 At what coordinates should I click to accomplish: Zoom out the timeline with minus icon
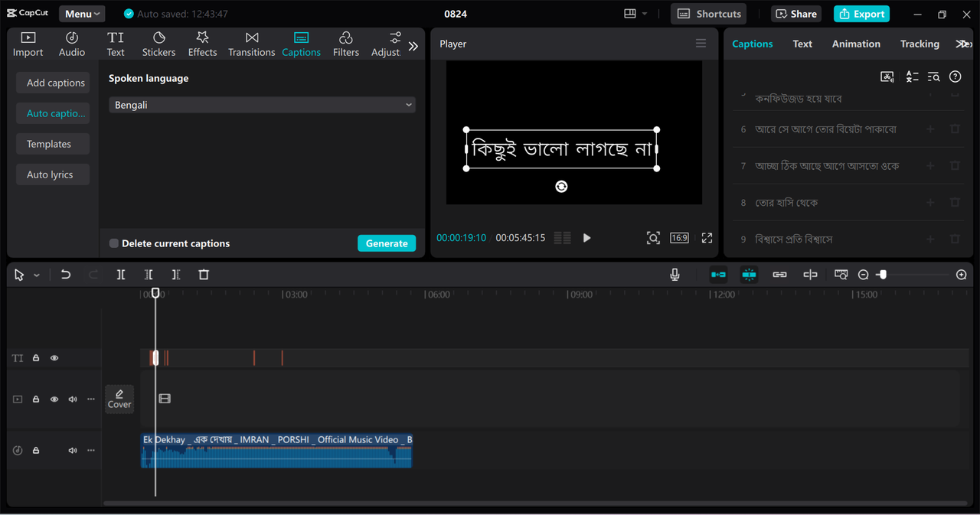pos(863,275)
